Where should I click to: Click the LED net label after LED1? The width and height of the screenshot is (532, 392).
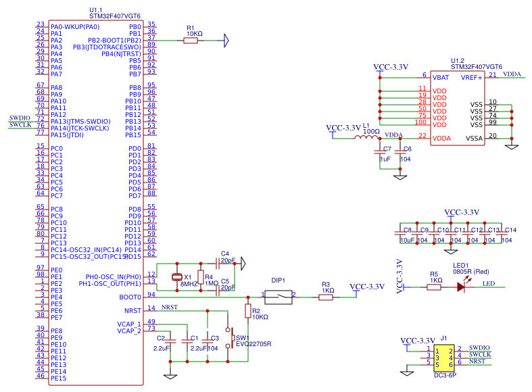click(489, 283)
